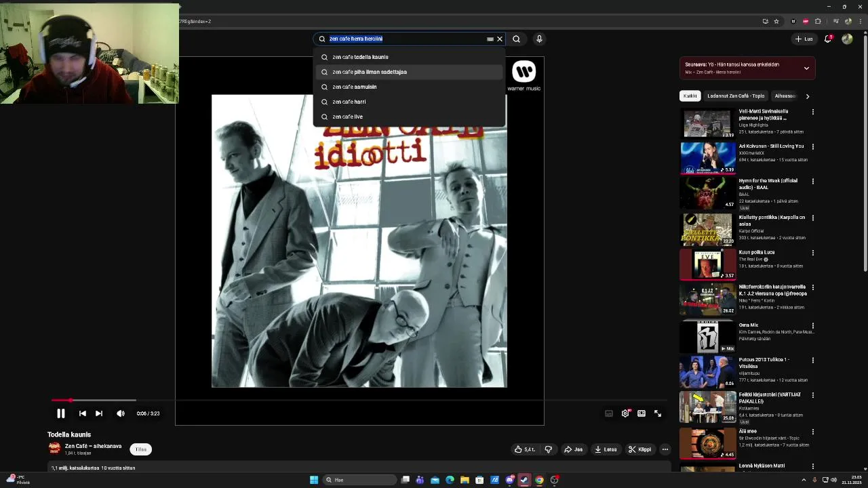Open Steam from taskbar
The width and height of the screenshot is (868, 488).
(524, 480)
